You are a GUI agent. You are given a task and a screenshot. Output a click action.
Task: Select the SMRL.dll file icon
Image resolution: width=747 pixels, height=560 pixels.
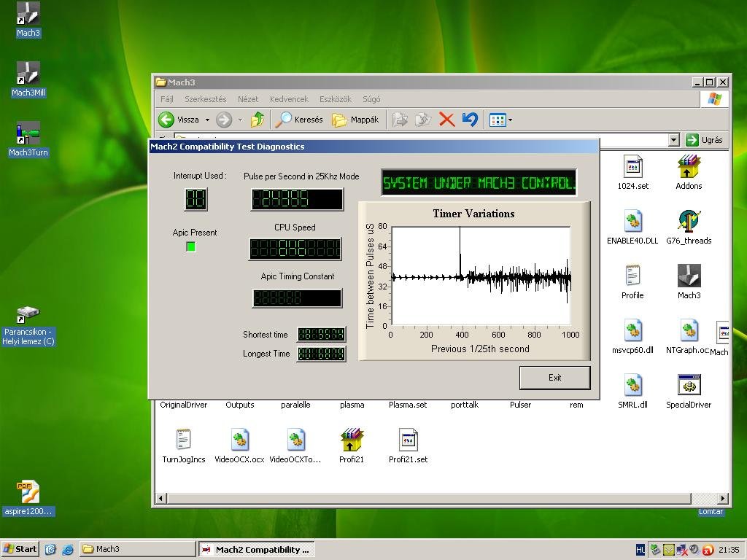[632, 385]
